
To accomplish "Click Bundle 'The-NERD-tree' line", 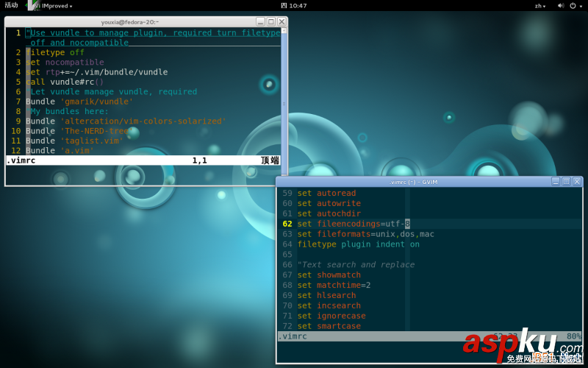I will coord(79,131).
